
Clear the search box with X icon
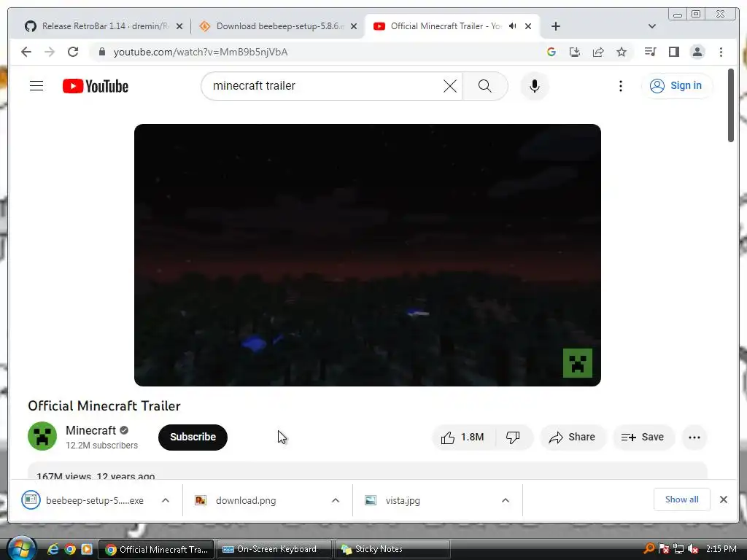point(449,86)
